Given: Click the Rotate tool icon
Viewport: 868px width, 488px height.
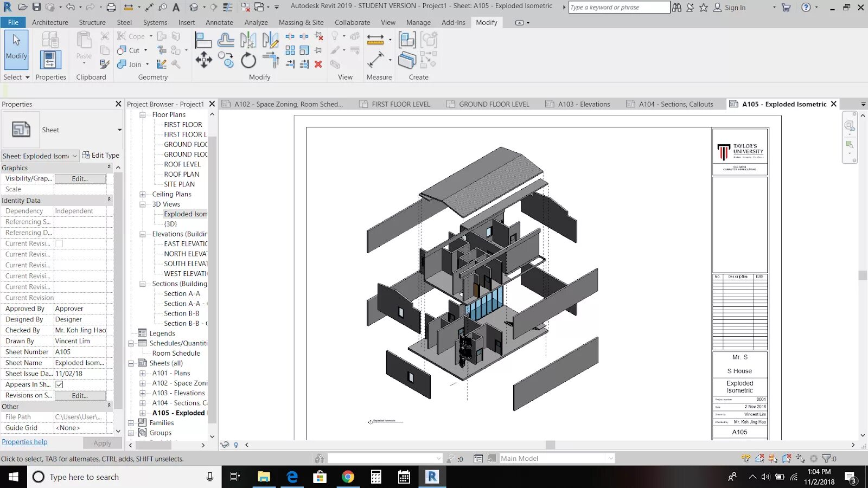Looking at the screenshot, I should pyautogui.click(x=248, y=60).
